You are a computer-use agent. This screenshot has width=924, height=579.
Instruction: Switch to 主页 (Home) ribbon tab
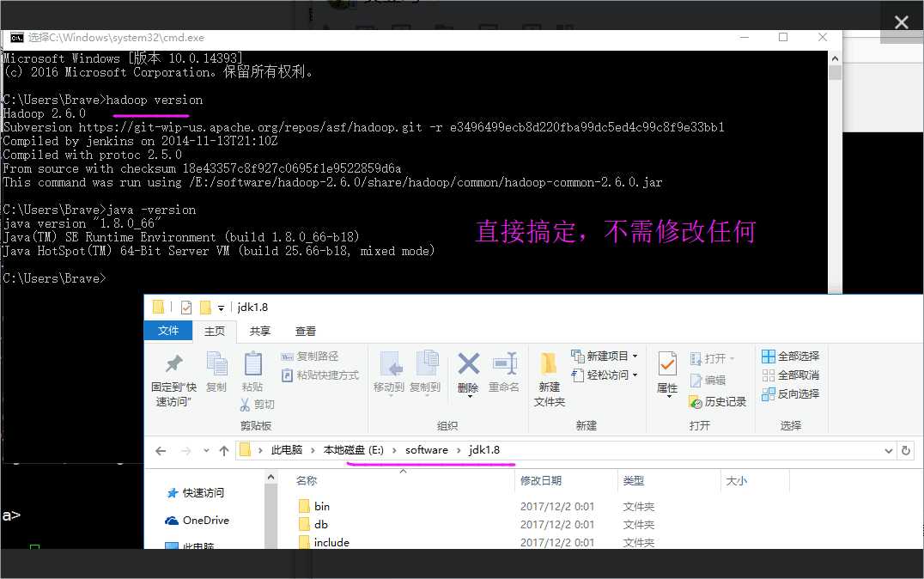click(x=215, y=332)
